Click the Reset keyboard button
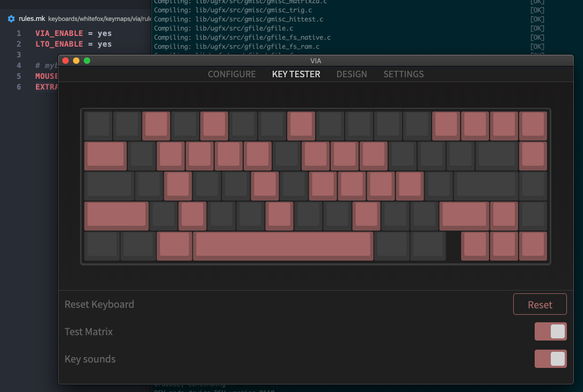This screenshot has height=392, width=583. pos(540,304)
